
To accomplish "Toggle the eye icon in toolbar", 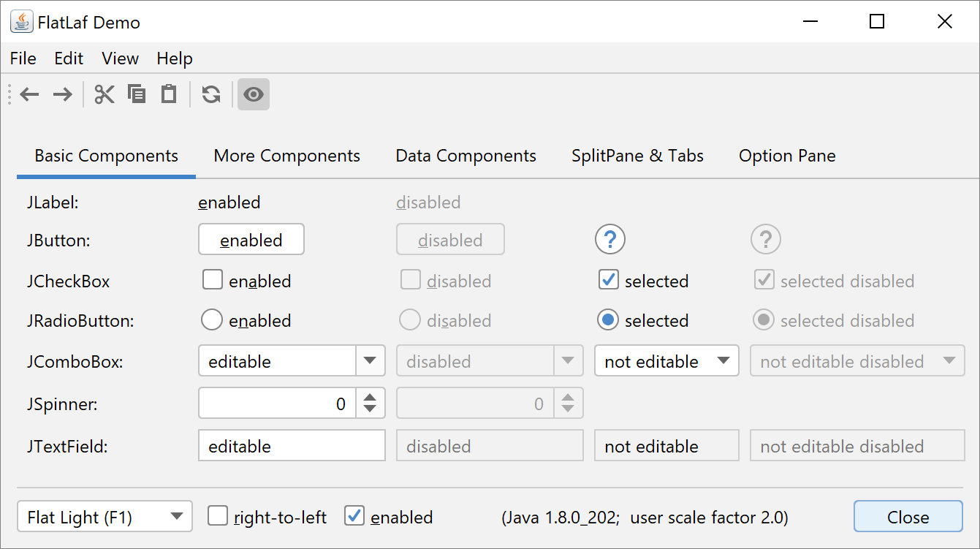I will click(254, 94).
